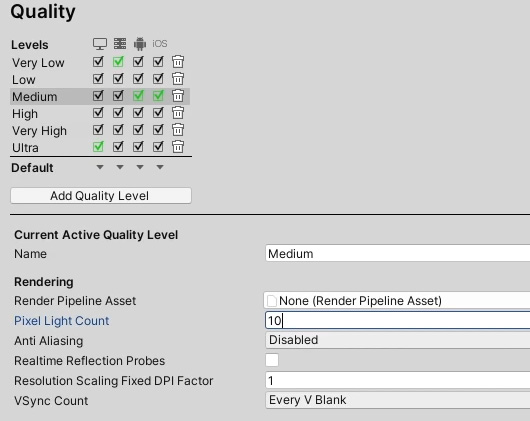530x421 pixels.
Task: Open the Anti Aliasing dropdown
Action: 398,340
